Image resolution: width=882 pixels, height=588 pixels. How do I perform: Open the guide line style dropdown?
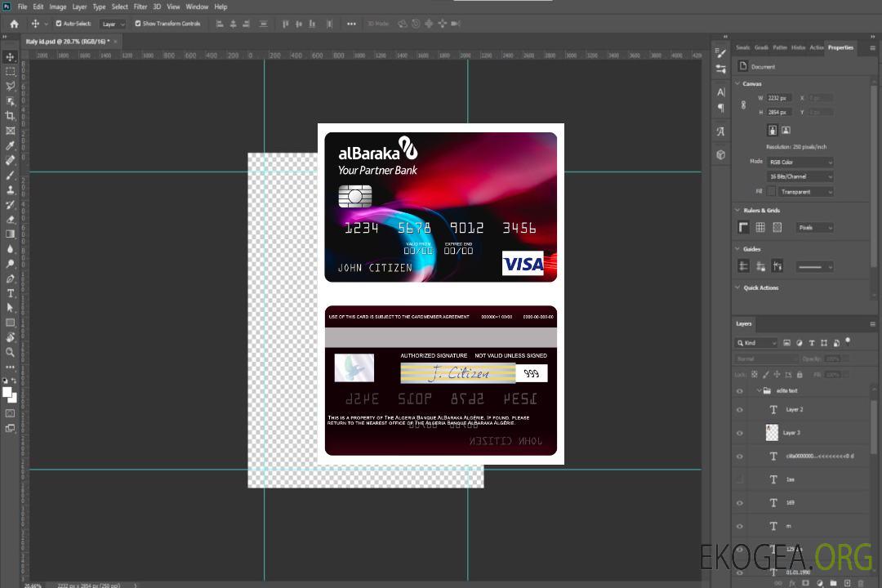pyautogui.click(x=815, y=267)
